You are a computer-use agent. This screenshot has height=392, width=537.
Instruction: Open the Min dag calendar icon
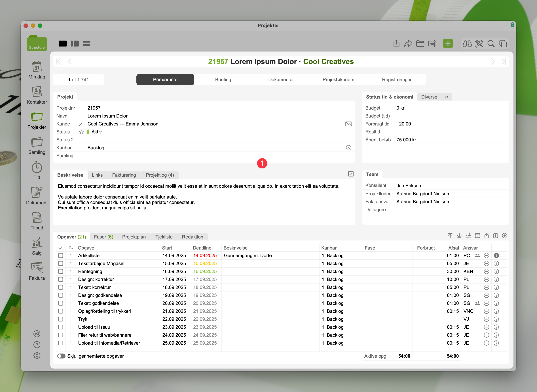(x=37, y=67)
